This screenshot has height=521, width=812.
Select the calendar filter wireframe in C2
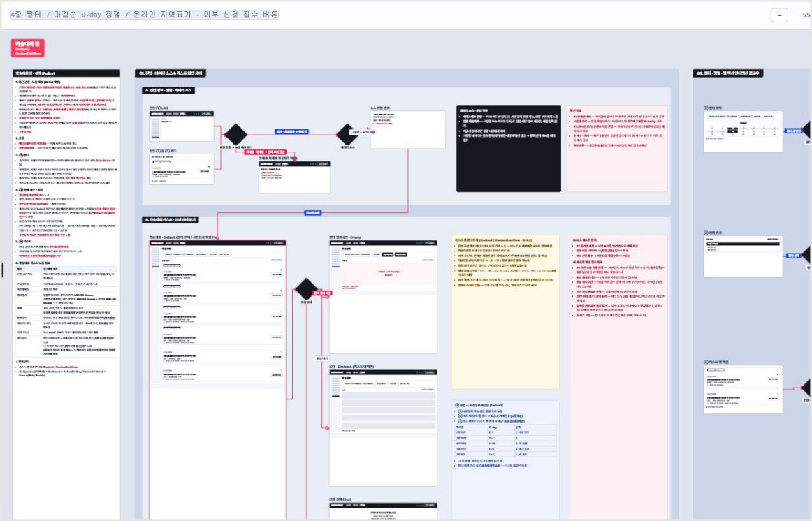(x=743, y=131)
